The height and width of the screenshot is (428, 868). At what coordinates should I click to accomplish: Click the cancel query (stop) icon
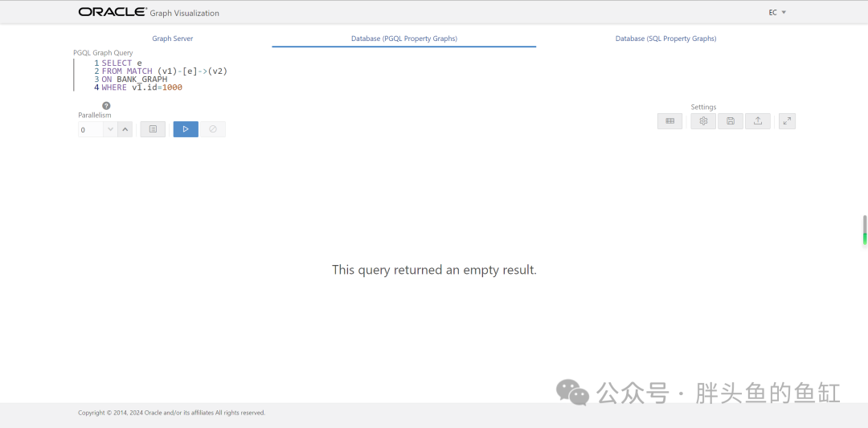click(x=212, y=129)
